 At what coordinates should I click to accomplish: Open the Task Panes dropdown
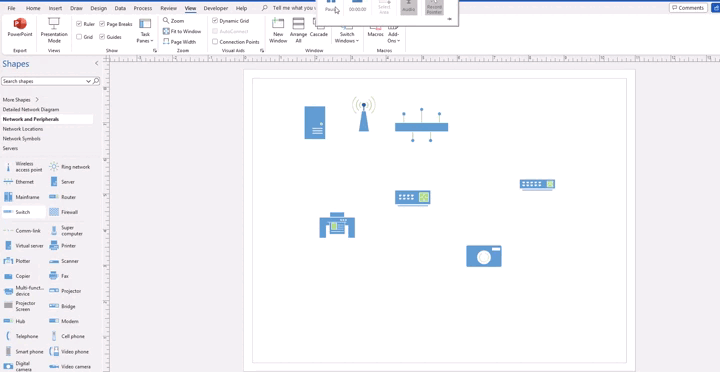click(145, 31)
